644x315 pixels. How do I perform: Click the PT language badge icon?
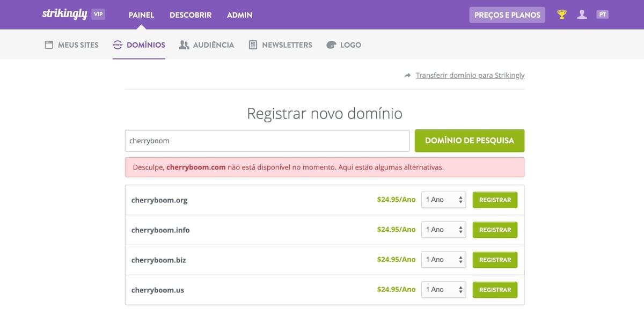(x=603, y=14)
